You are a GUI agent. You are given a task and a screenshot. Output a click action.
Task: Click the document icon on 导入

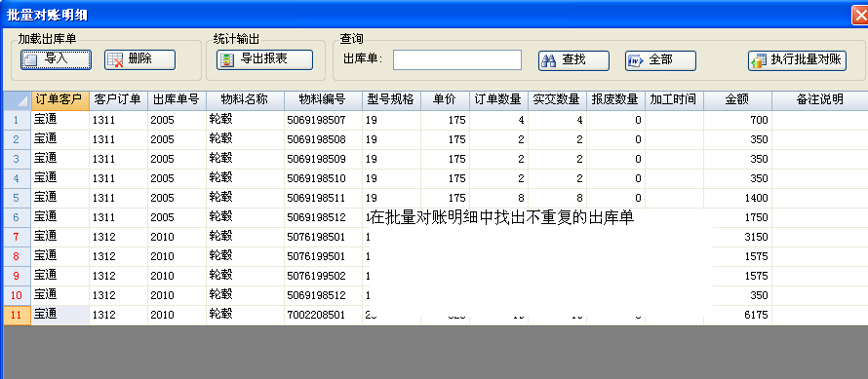tap(30, 60)
